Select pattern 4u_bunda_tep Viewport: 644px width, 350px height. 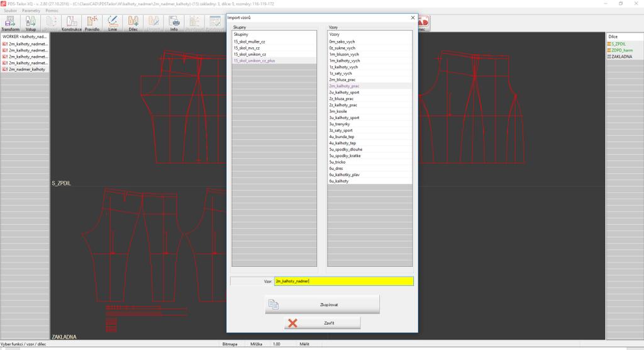coord(370,137)
